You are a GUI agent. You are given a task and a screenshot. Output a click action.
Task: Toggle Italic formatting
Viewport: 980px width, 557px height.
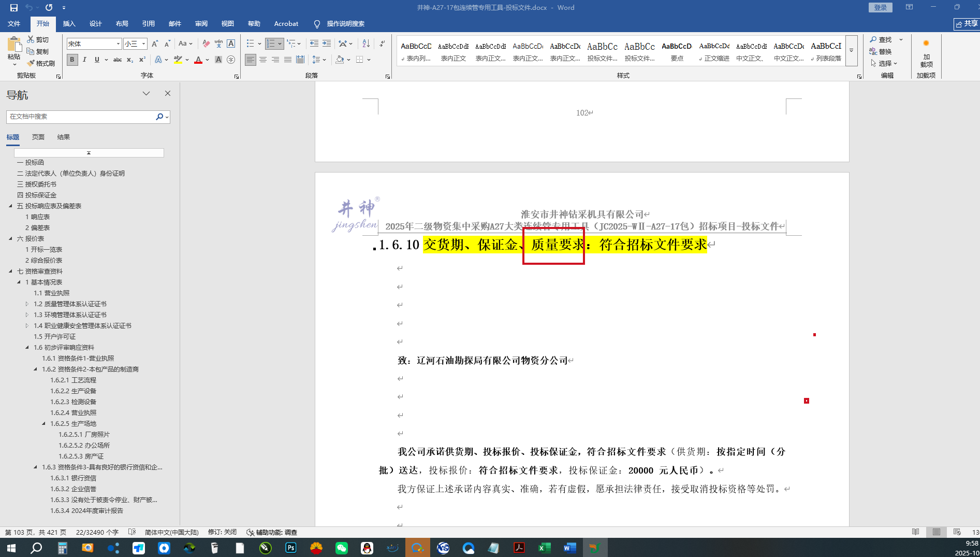tap(84, 60)
